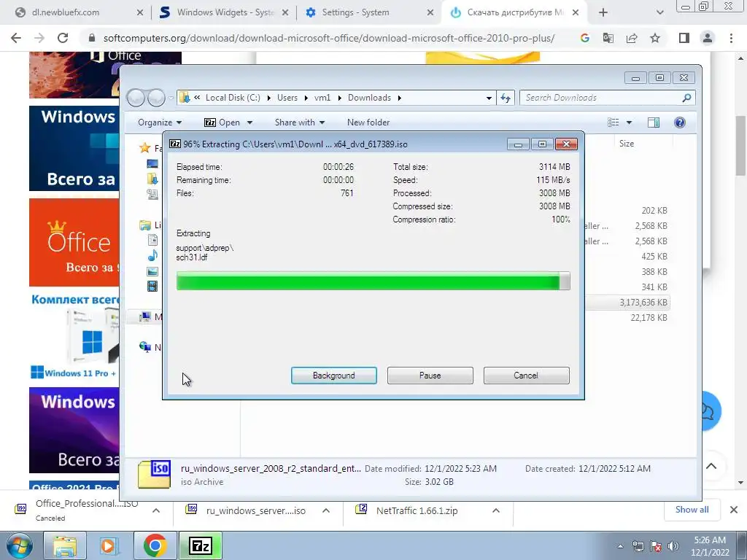Click the Google icon in address bar
The height and width of the screenshot is (560, 747).
(x=584, y=38)
